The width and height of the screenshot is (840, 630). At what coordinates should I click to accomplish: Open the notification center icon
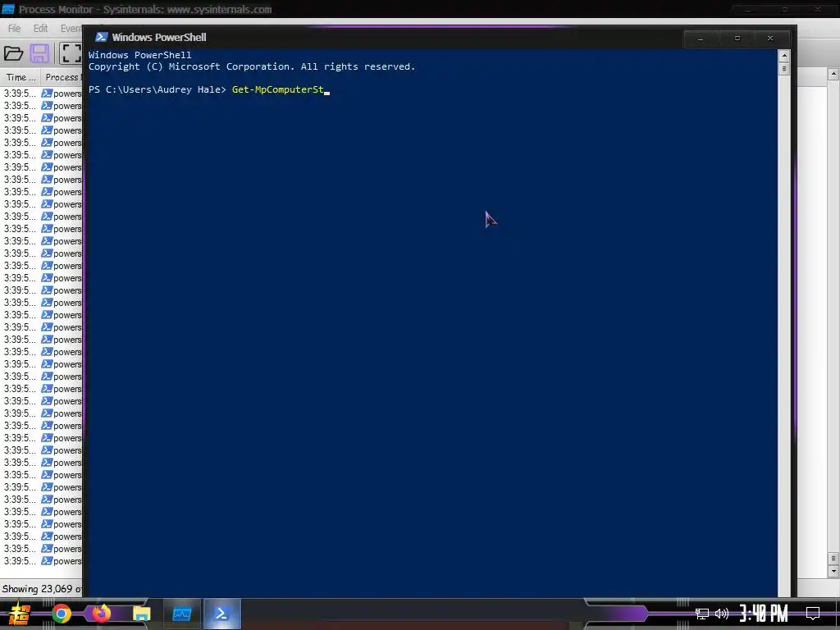(813, 614)
